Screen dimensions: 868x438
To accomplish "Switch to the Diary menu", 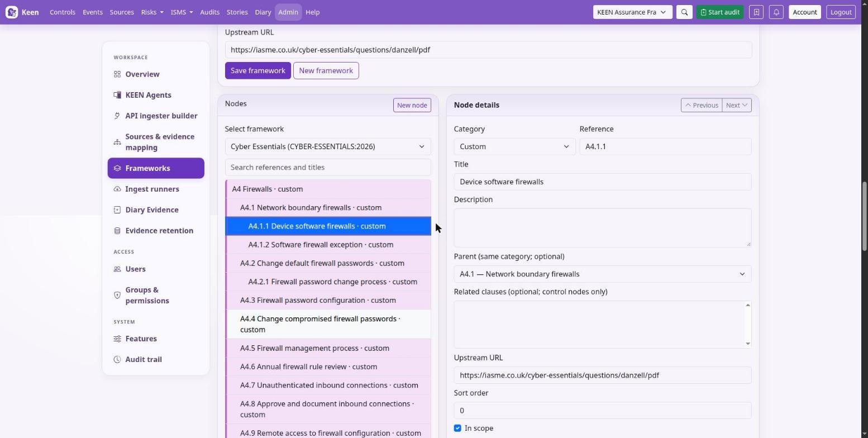I will click(263, 12).
